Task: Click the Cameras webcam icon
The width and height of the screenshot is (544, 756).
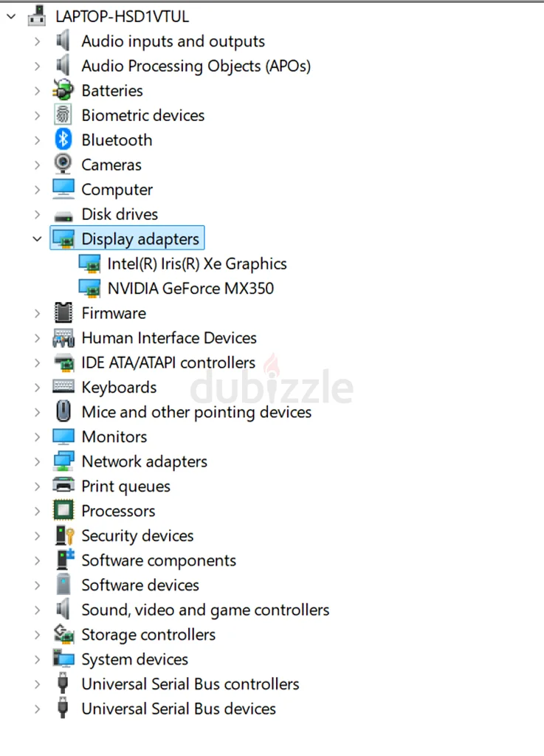Action: 63,165
